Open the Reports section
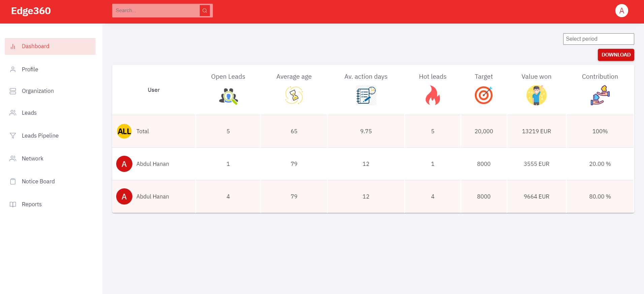Screen dimensions: 644x294 [32, 204]
